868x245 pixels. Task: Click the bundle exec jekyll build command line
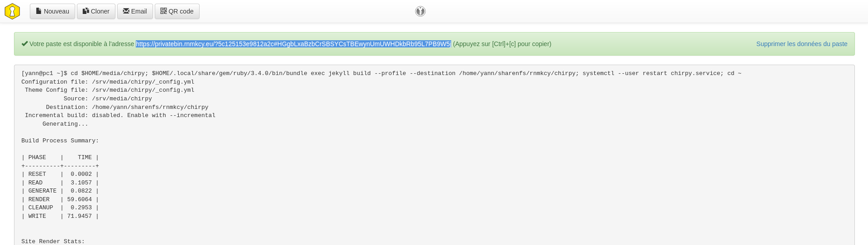point(381,73)
